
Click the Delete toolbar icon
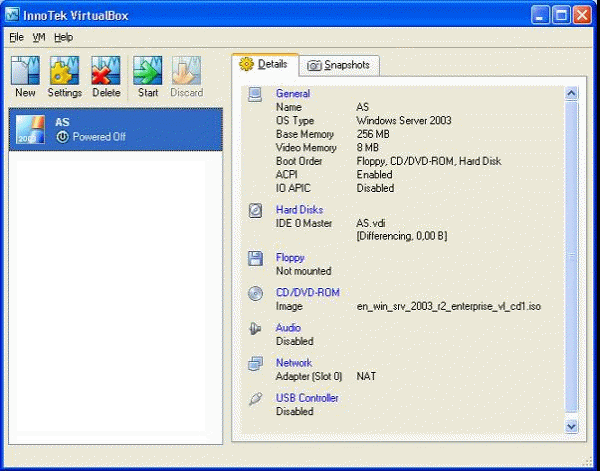(106, 70)
